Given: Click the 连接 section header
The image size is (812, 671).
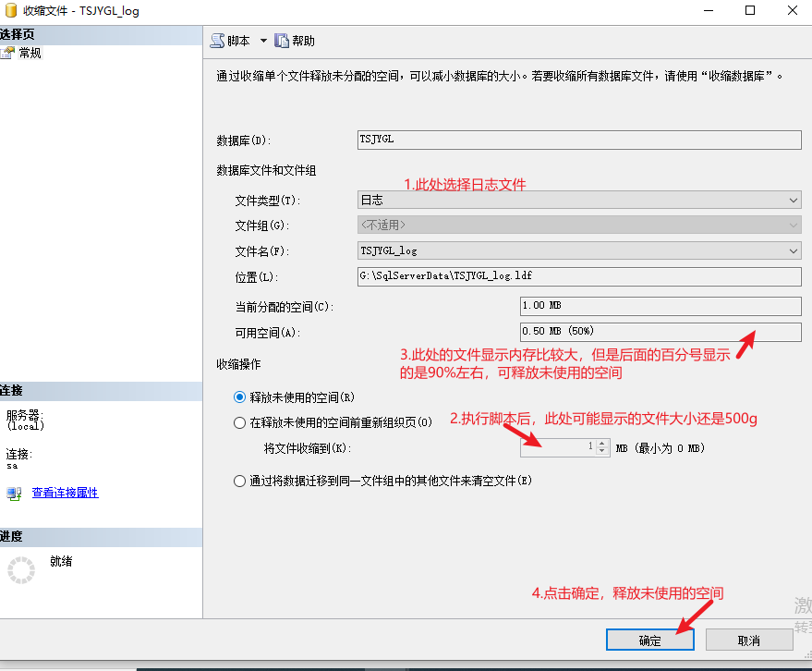Looking at the screenshot, I should point(101,391).
